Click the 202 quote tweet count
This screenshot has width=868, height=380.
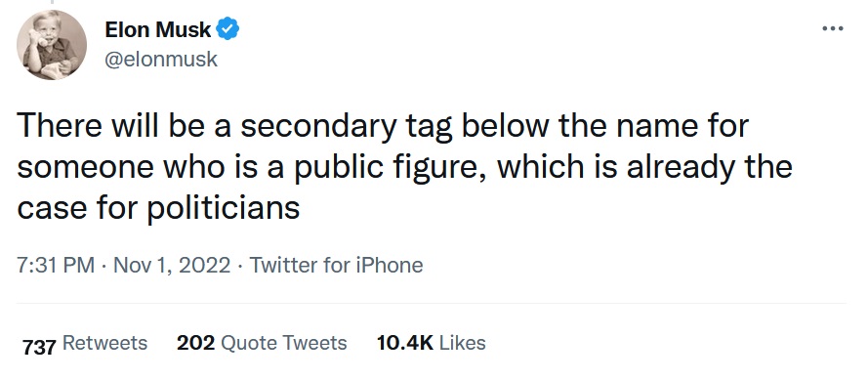(195, 343)
